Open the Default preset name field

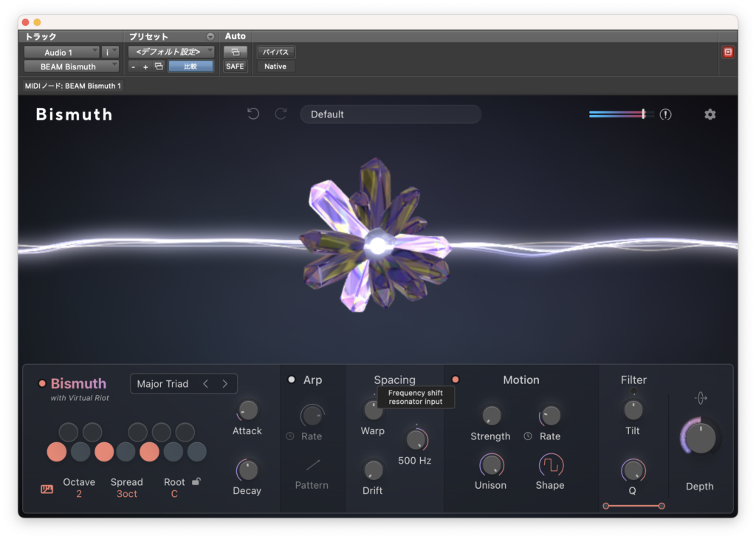click(391, 114)
